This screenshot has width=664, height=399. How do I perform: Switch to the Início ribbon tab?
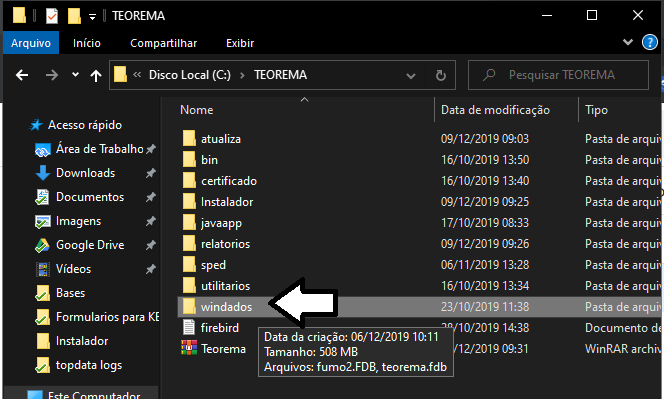pyautogui.click(x=87, y=43)
